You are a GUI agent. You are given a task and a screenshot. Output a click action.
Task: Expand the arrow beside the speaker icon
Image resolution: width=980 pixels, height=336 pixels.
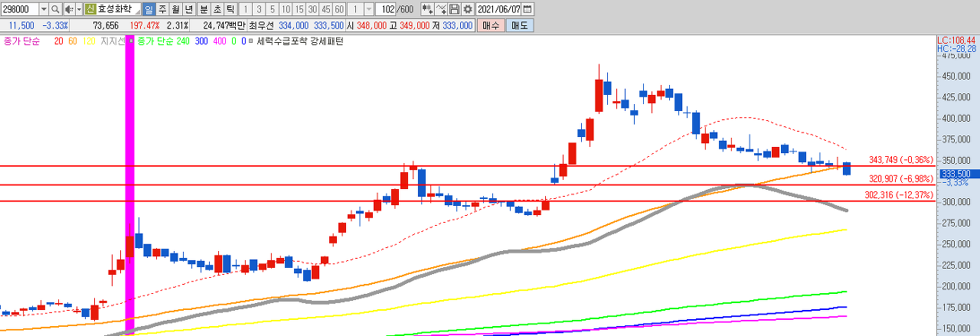(78, 9)
